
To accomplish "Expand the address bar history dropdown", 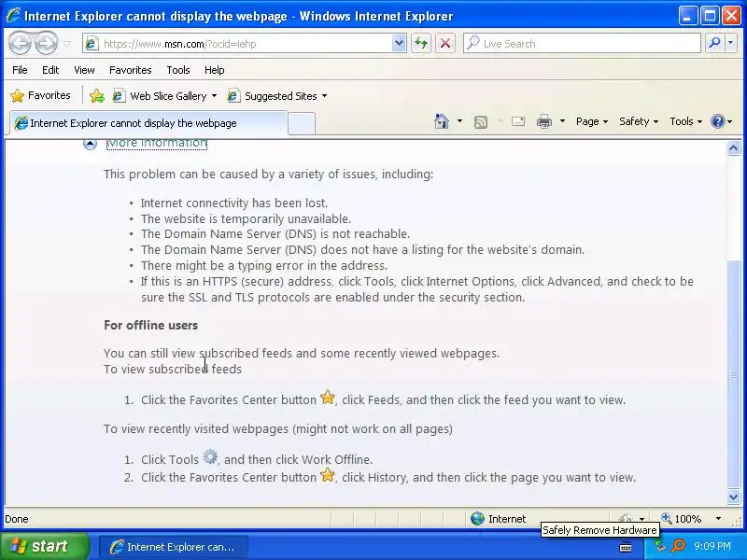I will tap(399, 44).
